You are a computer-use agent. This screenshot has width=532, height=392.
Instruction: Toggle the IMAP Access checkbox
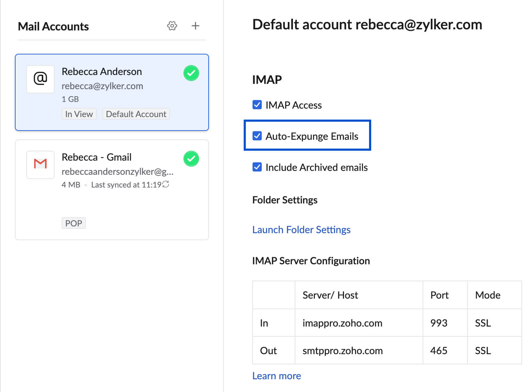point(257,105)
